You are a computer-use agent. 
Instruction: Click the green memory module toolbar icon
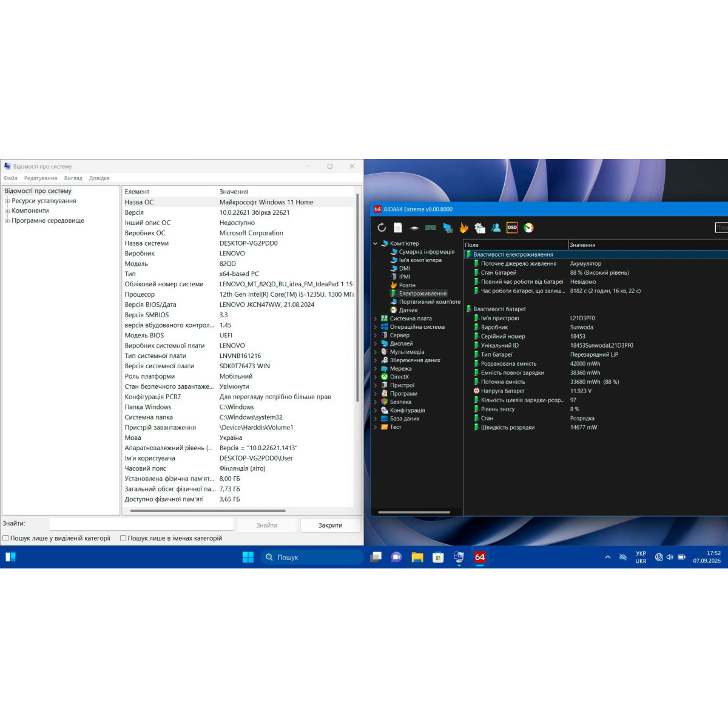pyautogui.click(x=431, y=227)
